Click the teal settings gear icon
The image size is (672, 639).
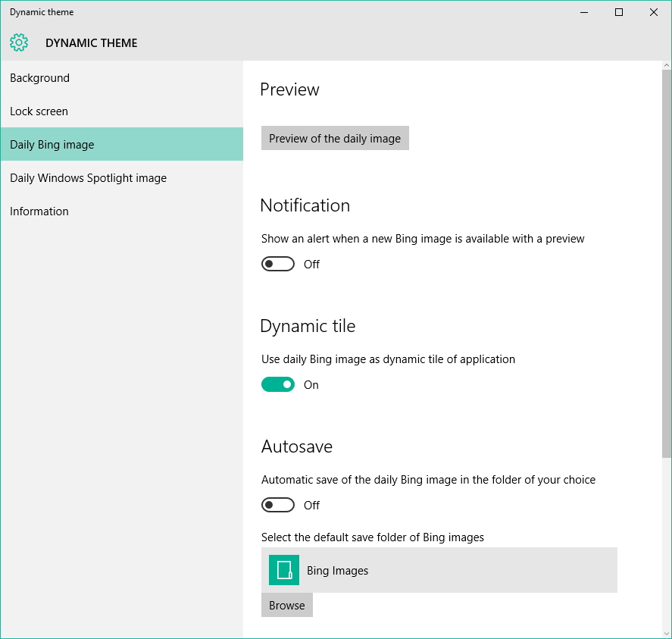pyautogui.click(x=19, y=42)
